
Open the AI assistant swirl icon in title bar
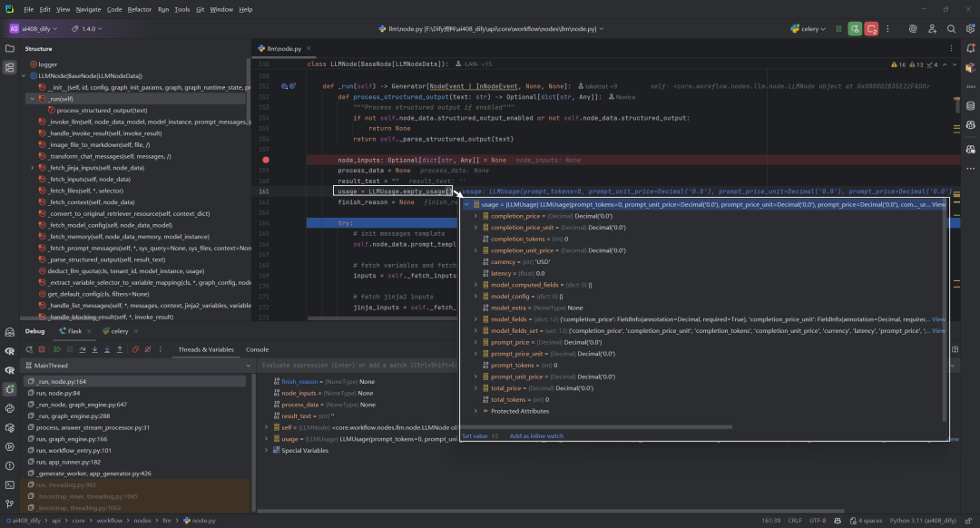(x=913, y=29)
